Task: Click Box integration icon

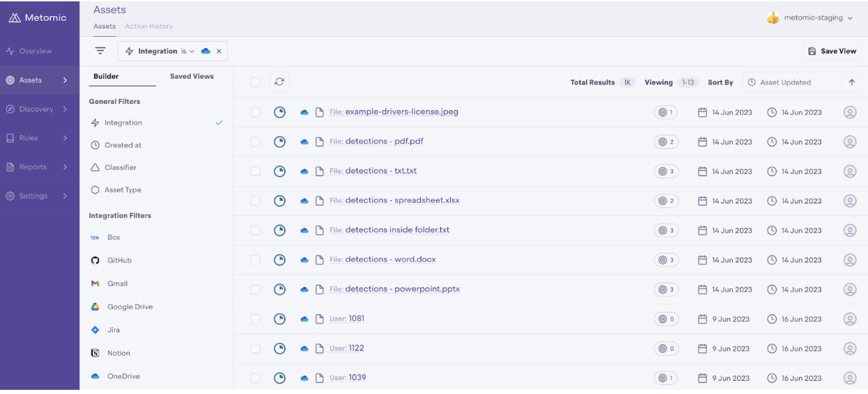Action: pyautogui.click(x=95, y=237)
